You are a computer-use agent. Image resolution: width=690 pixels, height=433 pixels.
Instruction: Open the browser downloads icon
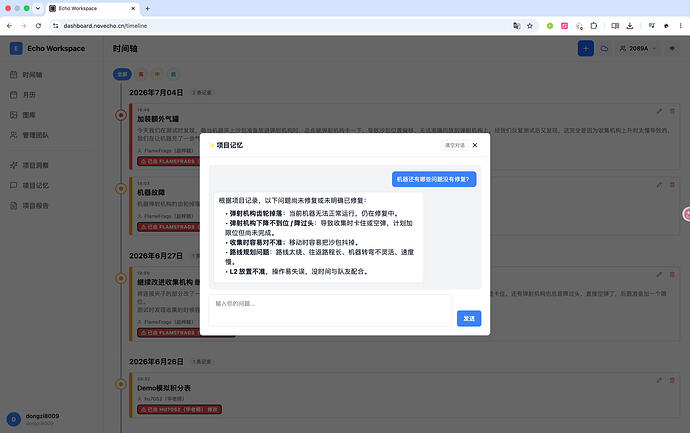coord(630,26)
